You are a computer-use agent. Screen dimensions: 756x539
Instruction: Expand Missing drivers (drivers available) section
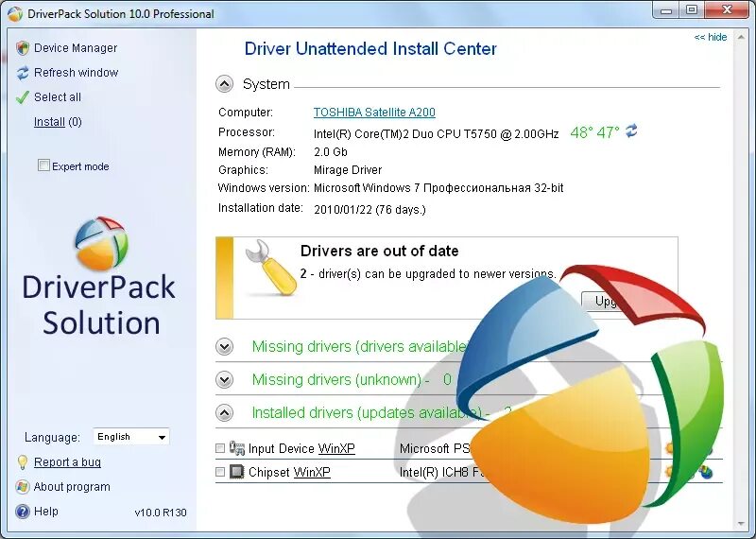coord(224,346)
